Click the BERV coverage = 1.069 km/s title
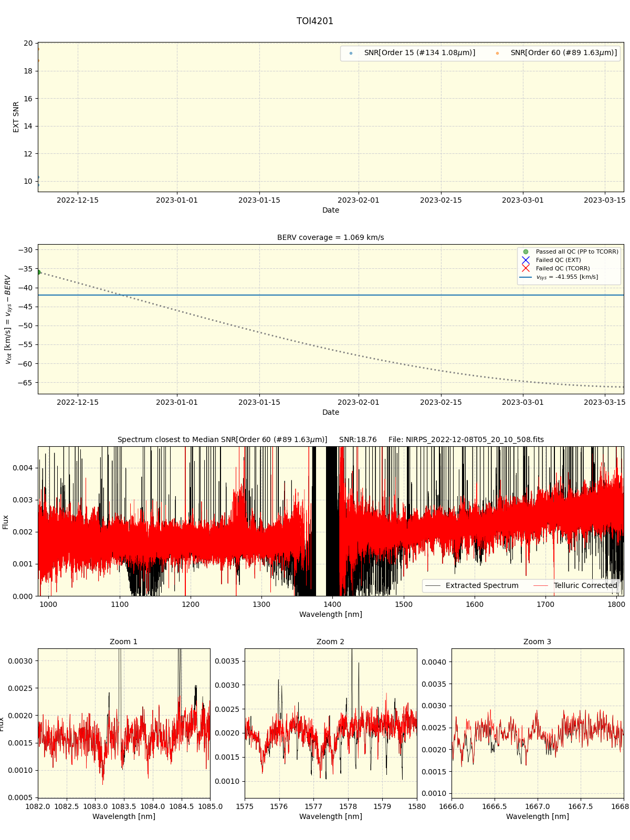Viewport: 630px width, 840px height. click(331, 238)
